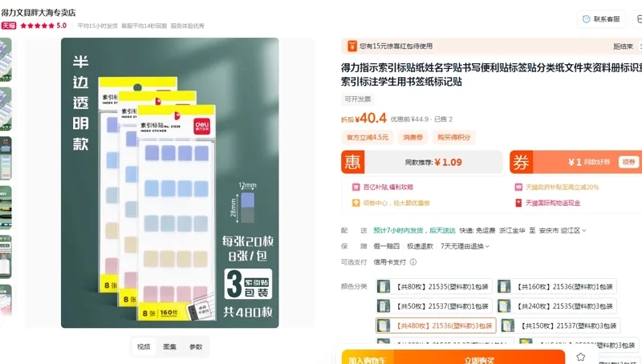Open 天猫政府补贴至高立减20% link
This screenshot has height=364, width=642.
pos(562,187)
